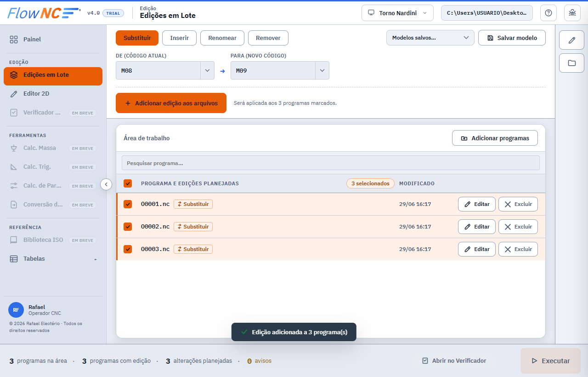
Task: Click the Substituir tag on 00003.nc
Action: click(x=193, y=249)
